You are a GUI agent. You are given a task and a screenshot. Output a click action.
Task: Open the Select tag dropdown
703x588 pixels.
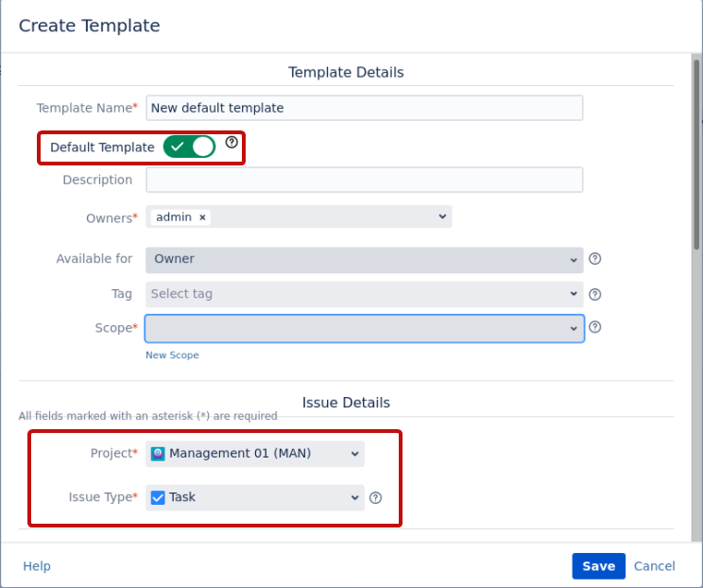tap(364, 294)
